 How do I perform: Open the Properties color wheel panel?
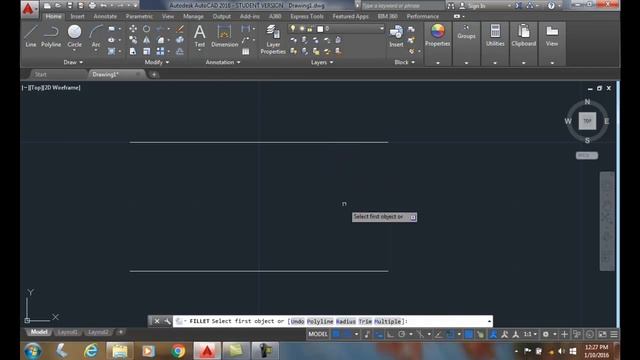(x=438, y=44)
